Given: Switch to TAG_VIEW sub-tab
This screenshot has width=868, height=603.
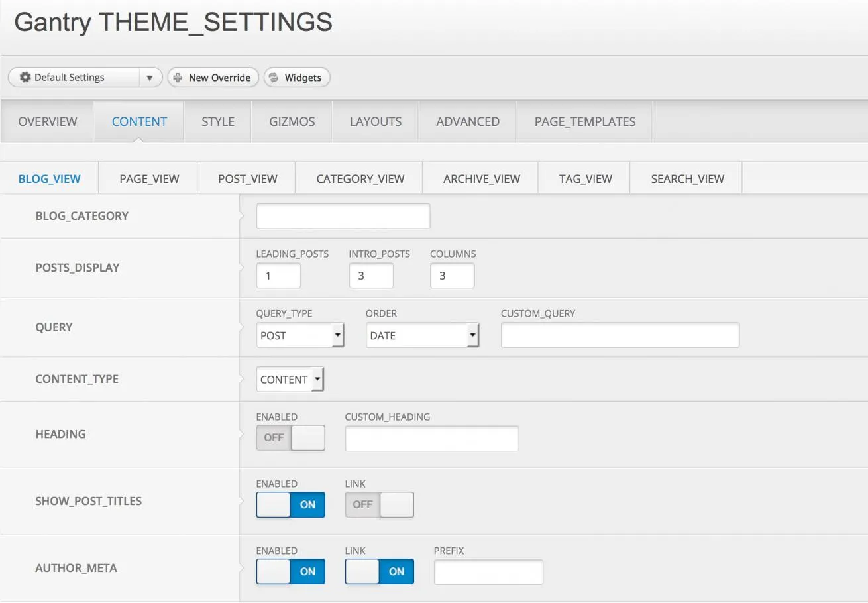Looking at the screenshot, I should coord(586,178).
